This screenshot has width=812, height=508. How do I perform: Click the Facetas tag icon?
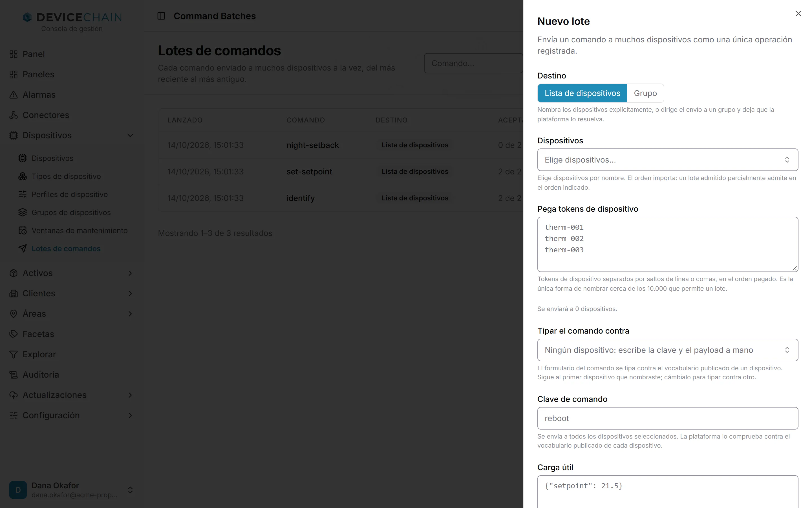click(x=14, y=334)
